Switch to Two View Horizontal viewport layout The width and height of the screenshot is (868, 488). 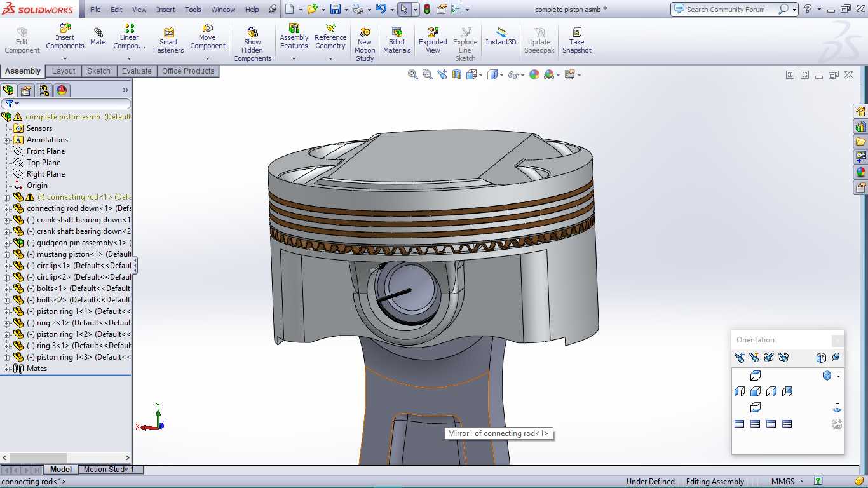click(x=756, y=424)
